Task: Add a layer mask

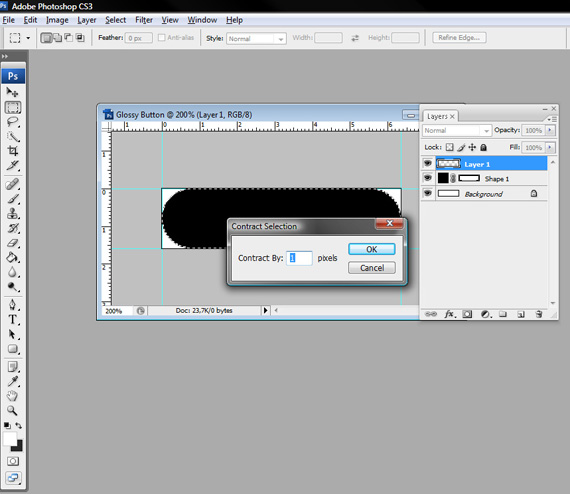Action: coord(467,314)
